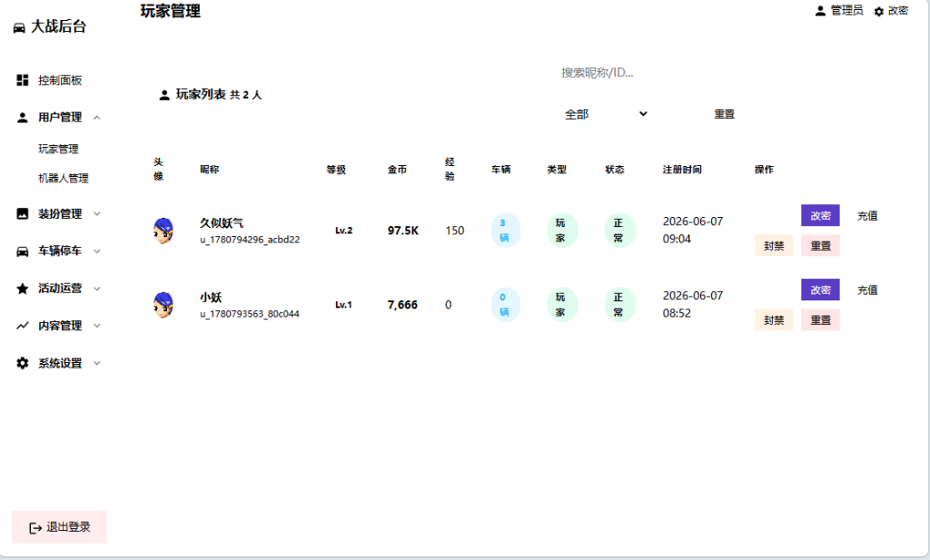Click the 金币 column header
Image resolution: width=930 pixels, height=560 pixels.
398,170
